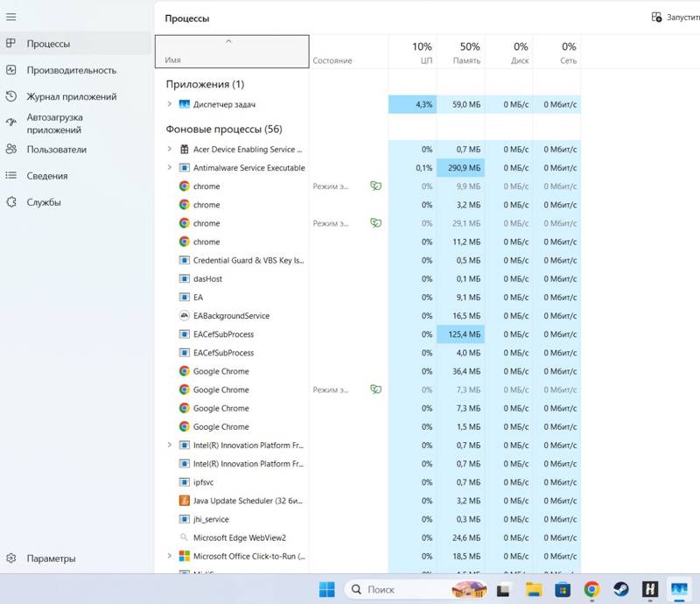Click the Acer Device Enabling Service icon
The width and height of the screenshot is (700, 604).
click(184, 149)
